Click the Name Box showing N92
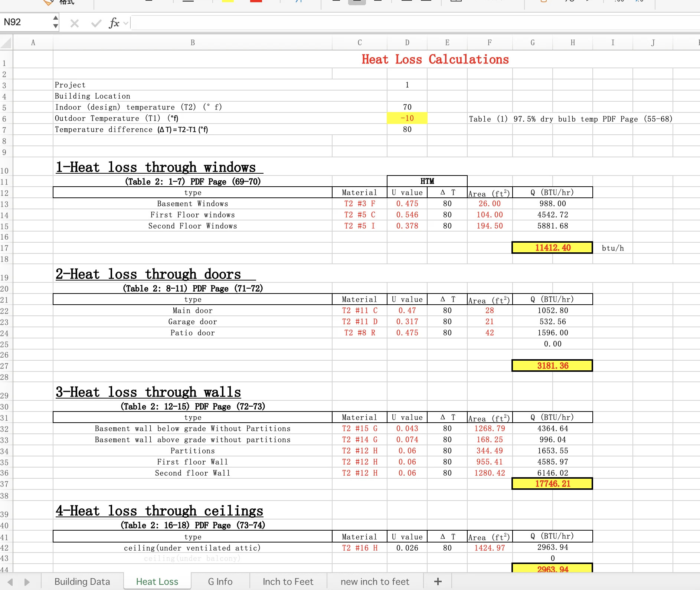 26,22
